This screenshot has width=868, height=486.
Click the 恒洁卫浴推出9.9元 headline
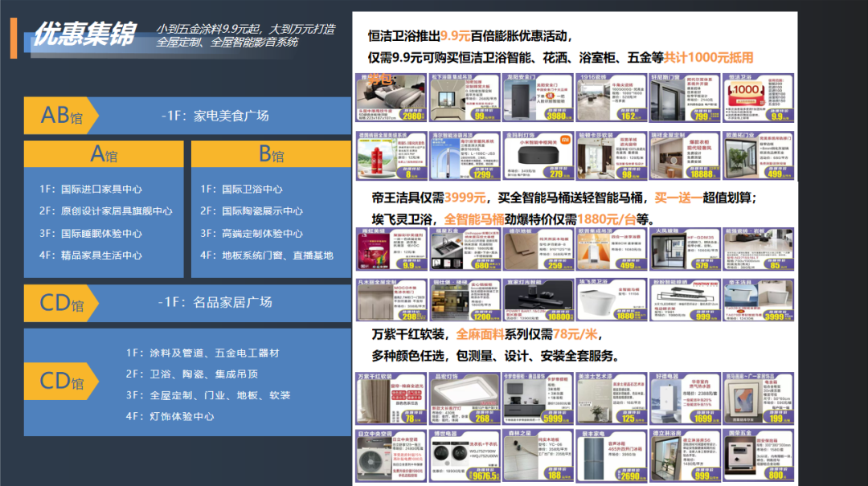pyautogui.click(x=470, y=36)
